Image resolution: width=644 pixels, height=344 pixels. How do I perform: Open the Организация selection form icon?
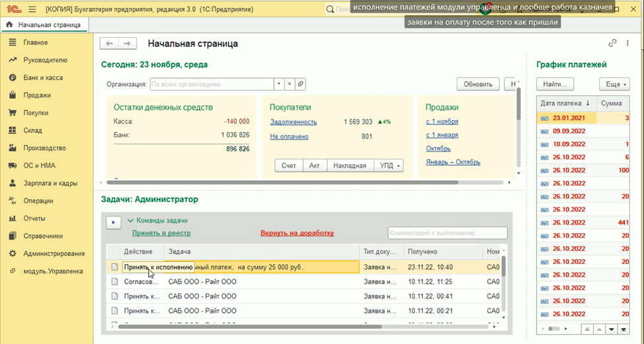click(301, 84)
